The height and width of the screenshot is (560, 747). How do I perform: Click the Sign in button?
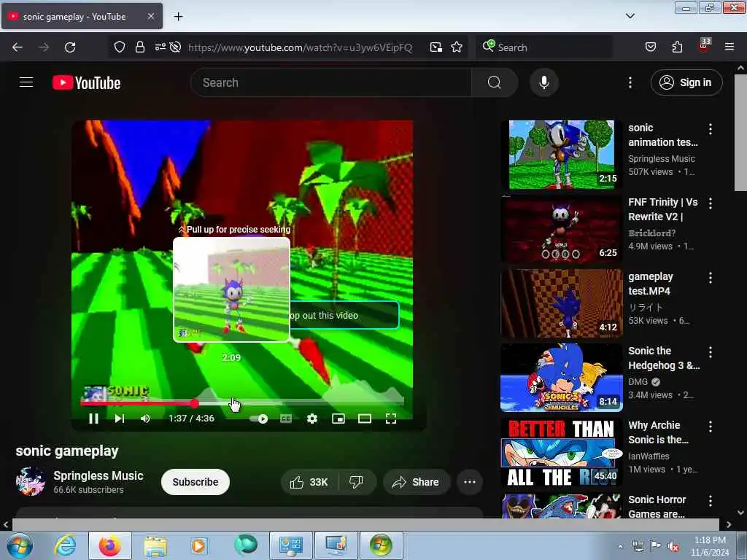686,82
